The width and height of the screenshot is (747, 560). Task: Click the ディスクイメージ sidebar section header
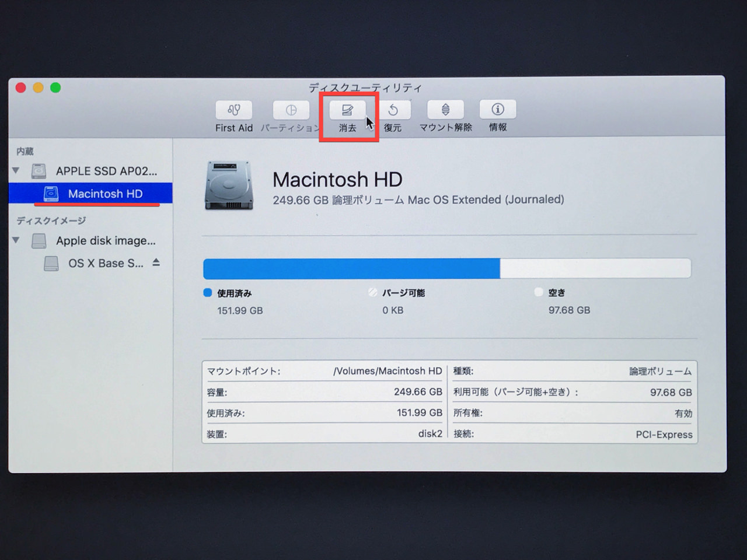[x=51, y=220]
